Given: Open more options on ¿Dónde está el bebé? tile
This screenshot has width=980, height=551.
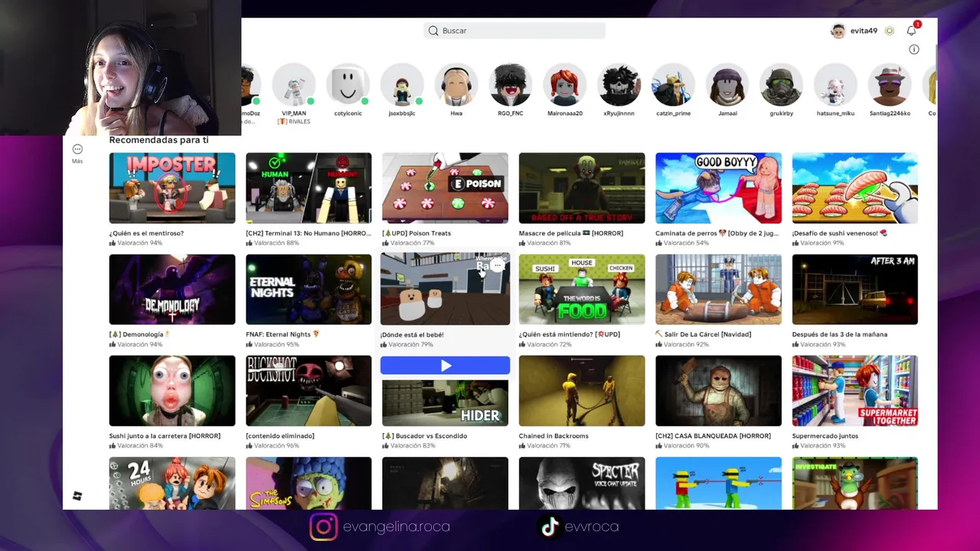Looking at the screenshot, I should pyautogui.click(x=498, y=266).
